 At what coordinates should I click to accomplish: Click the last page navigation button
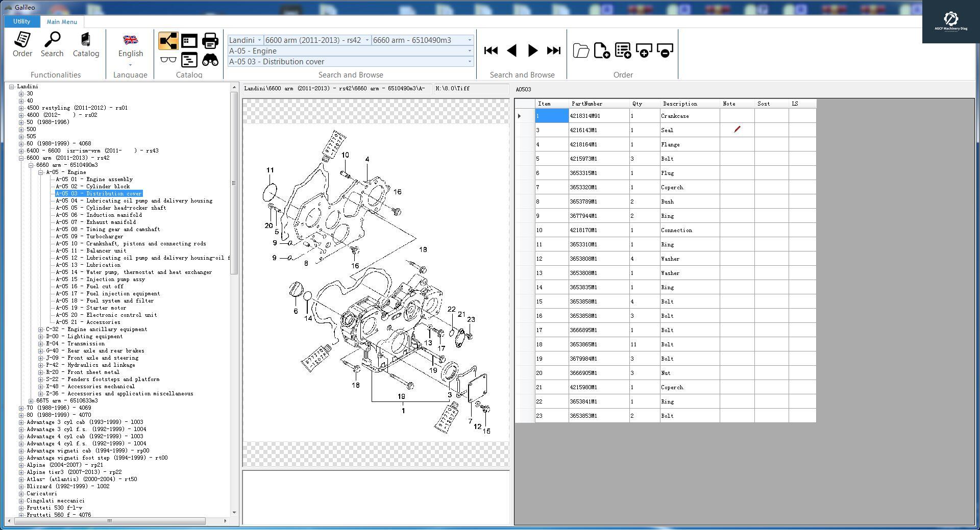click(x=554, y=51)
